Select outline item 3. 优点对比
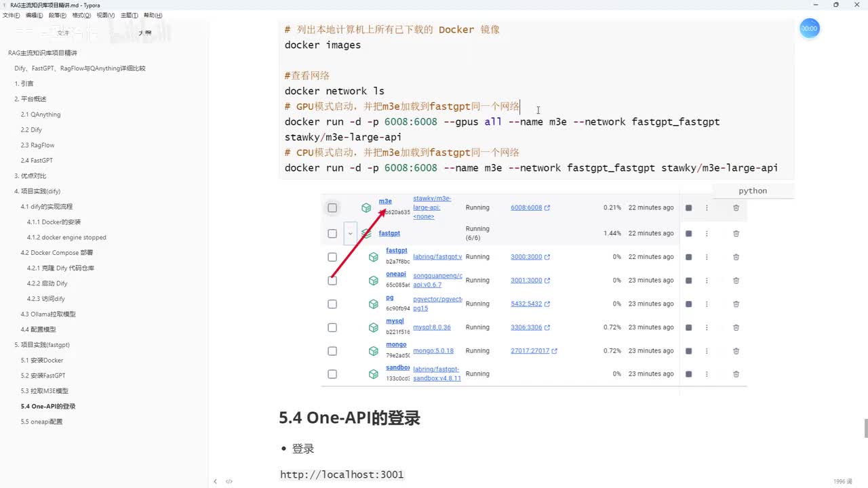Image resolution: width=868 pixels, height=488 pixels. click(31, 176)
